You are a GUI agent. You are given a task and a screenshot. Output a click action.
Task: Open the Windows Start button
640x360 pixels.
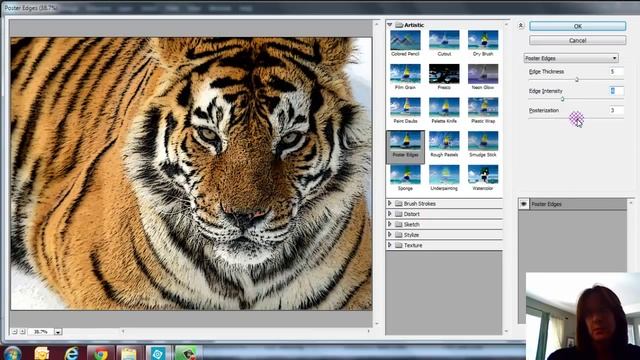point(12,353)
